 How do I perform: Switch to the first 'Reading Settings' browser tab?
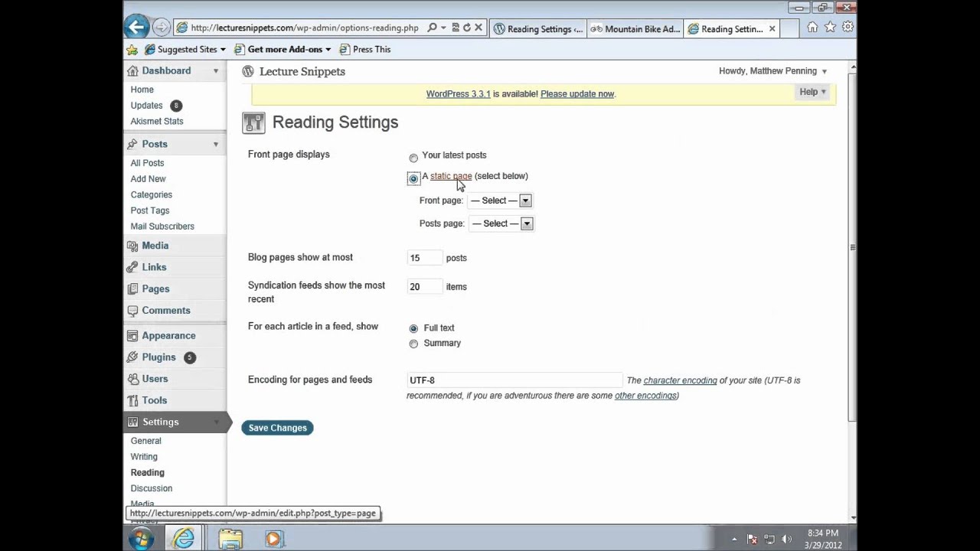pyautogui.click(x=538, y=29)
